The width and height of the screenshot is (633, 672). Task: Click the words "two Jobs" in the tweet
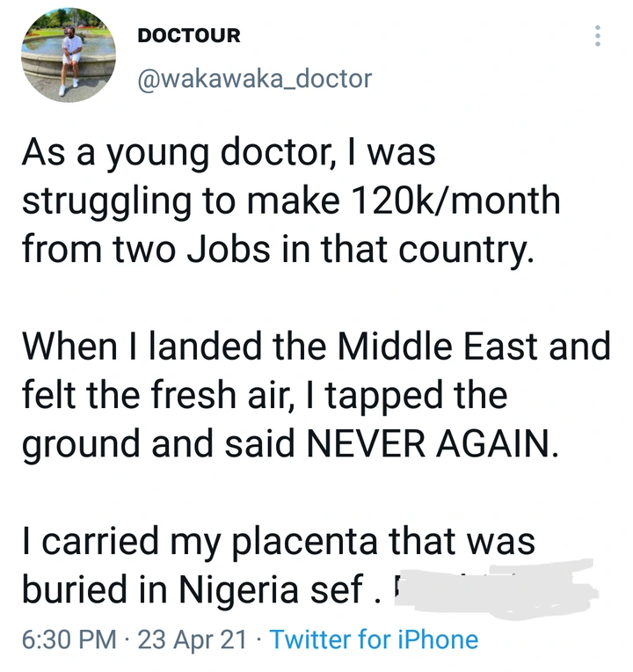click(x=192, y=249)
